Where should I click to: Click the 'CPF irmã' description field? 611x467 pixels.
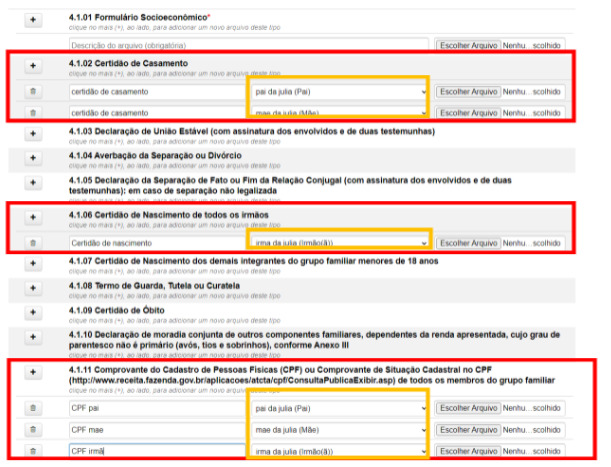(x=156, y=452)
